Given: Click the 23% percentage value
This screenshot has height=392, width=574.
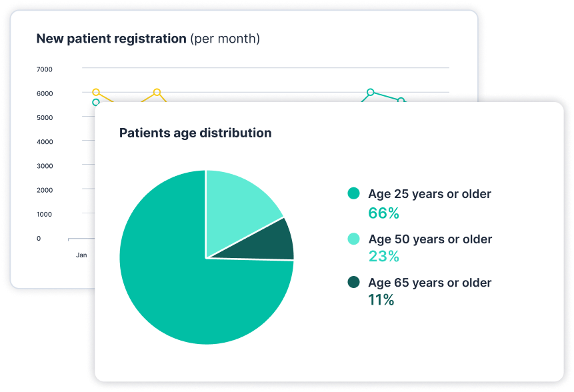Looking at the screenshot, I should (x=383, y=257).
